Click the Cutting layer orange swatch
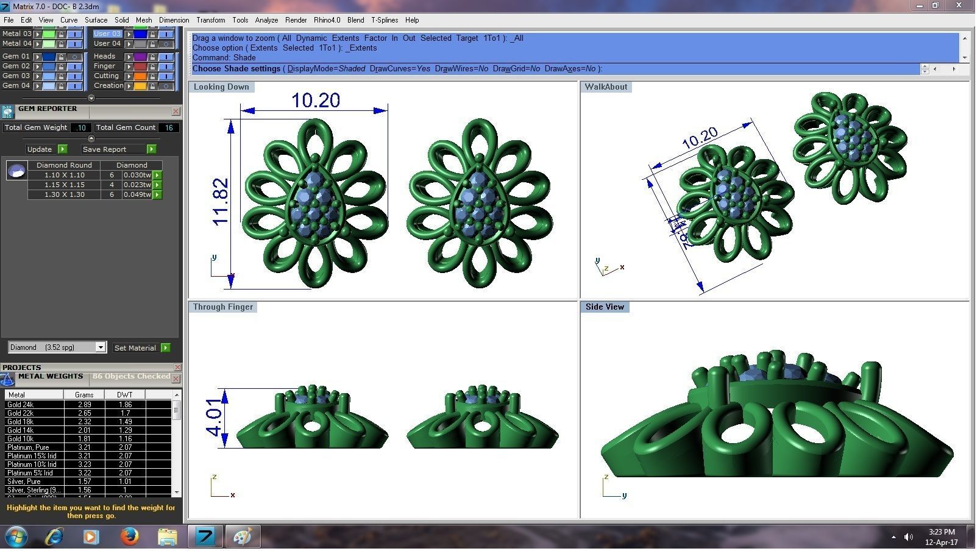The width and height of the screenshot is (980, 551). (x=141, y=76)
